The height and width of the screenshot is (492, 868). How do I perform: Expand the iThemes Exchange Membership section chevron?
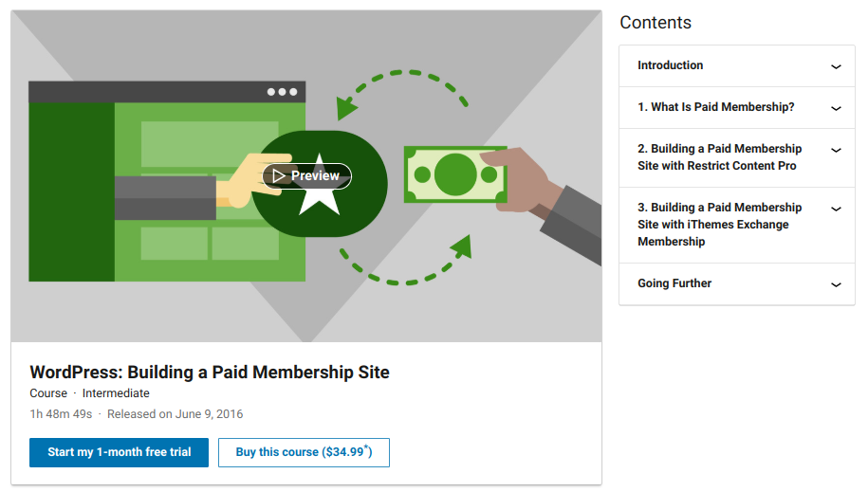pos(836,209)
